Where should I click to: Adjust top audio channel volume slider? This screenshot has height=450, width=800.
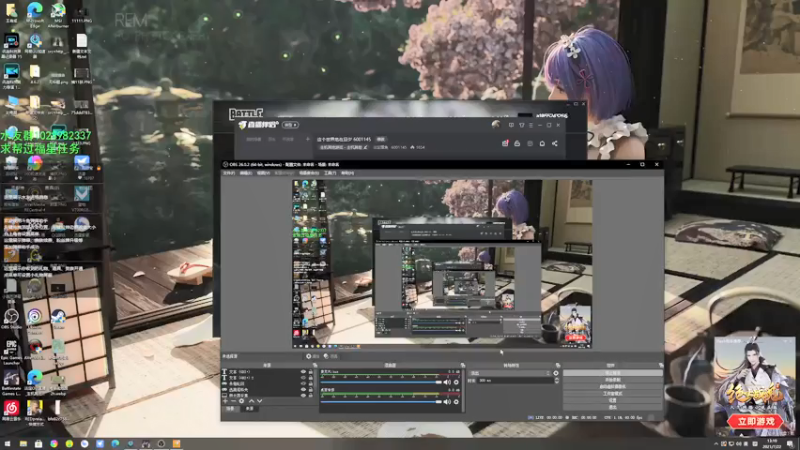pos(381,382)
